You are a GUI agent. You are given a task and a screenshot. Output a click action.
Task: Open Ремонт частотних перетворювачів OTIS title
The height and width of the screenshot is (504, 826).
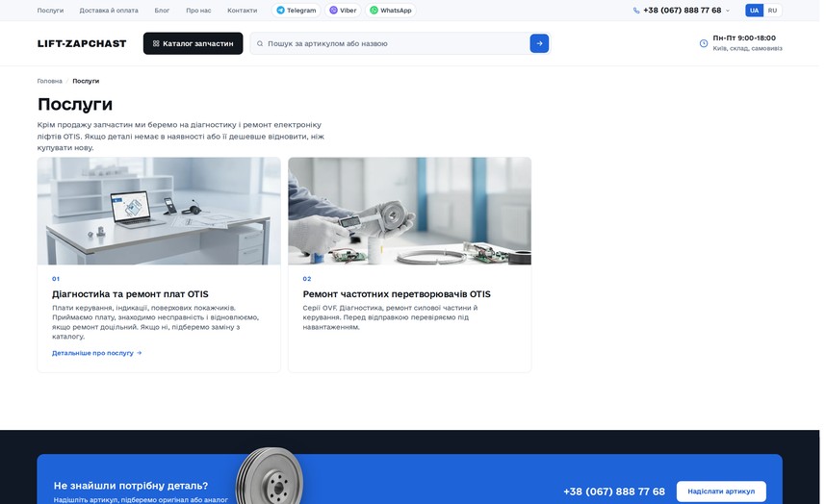point(396,294)
